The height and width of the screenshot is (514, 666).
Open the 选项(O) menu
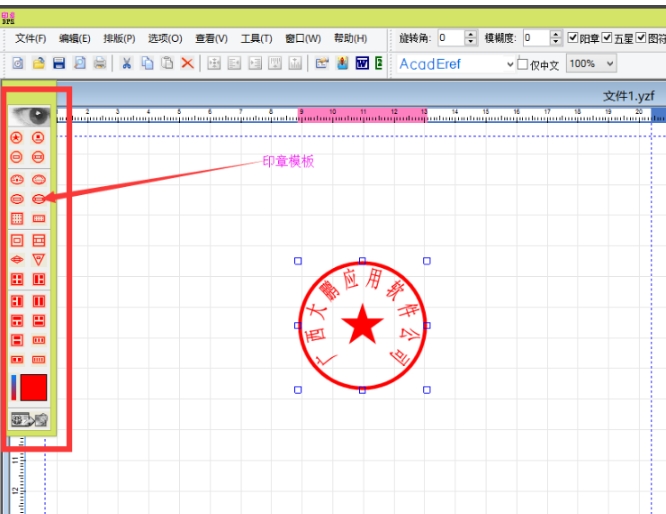pos(165,39)
